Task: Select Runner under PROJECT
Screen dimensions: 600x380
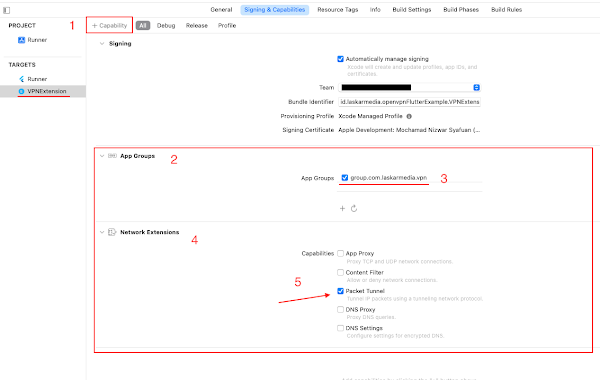Action: click(37, 40)
